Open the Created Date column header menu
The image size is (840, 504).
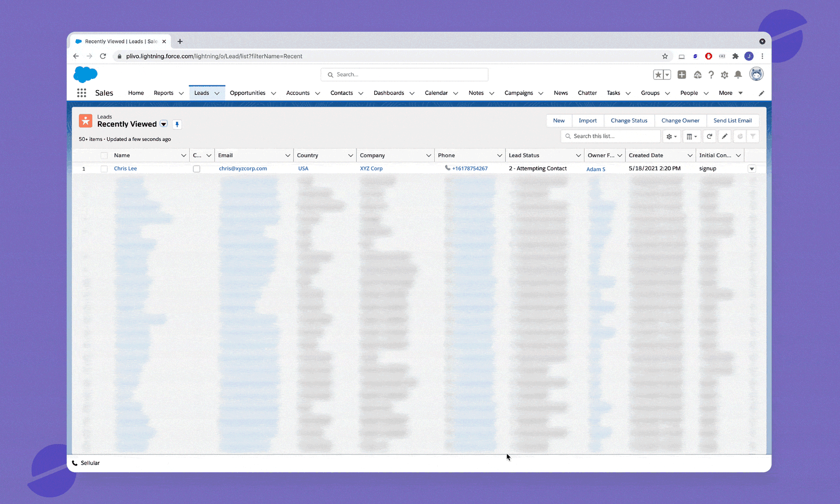690,156
